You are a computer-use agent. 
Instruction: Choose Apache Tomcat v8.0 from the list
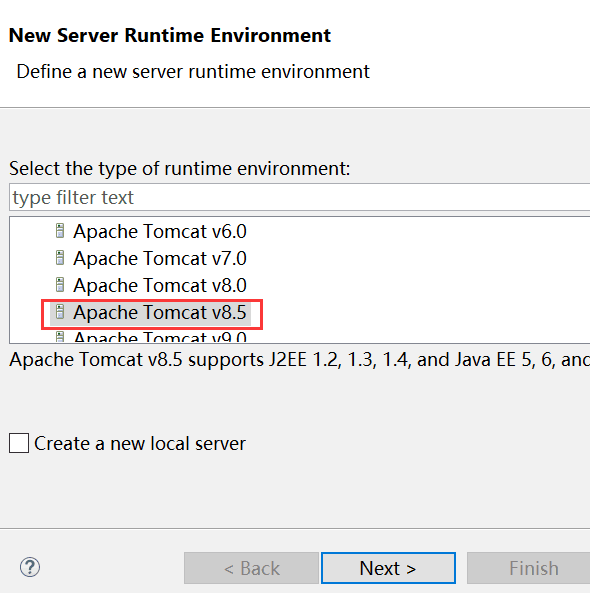pos(160,285)
